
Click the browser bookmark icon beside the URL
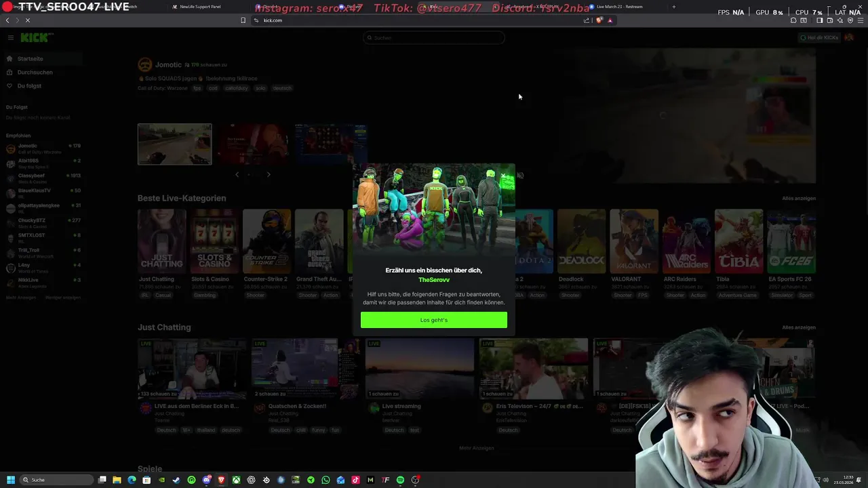tap(243, 20)
